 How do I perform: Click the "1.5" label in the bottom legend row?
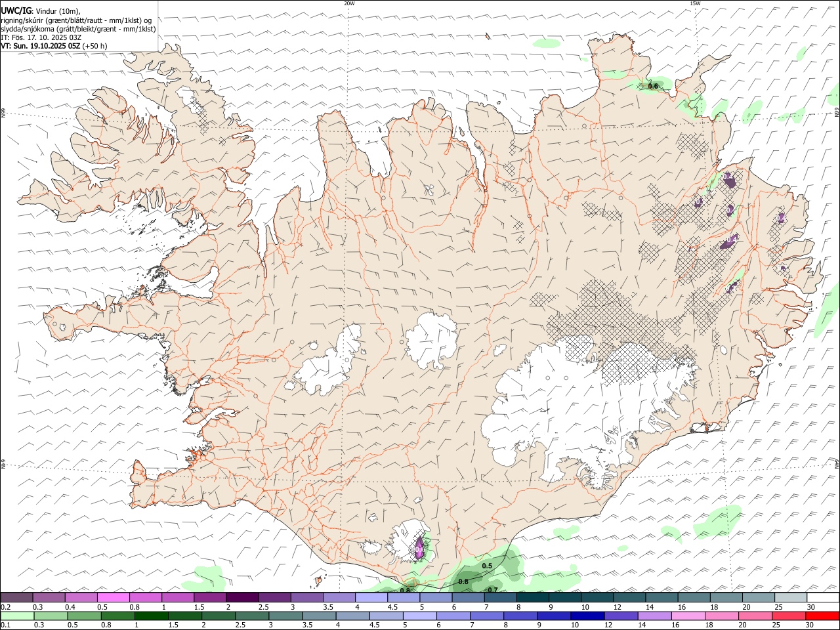tap(174, 625)
